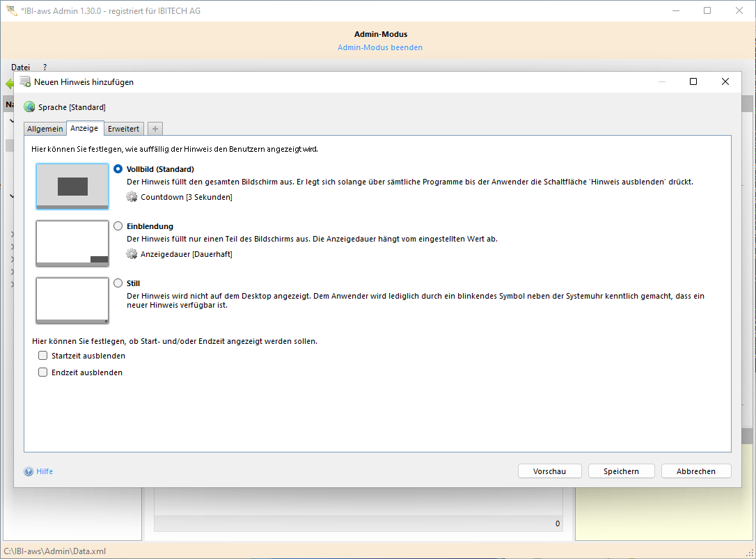Click the IBI-aws app icon in title bar
The height and width of the screenshot is (559, 756).
(11, 11)
